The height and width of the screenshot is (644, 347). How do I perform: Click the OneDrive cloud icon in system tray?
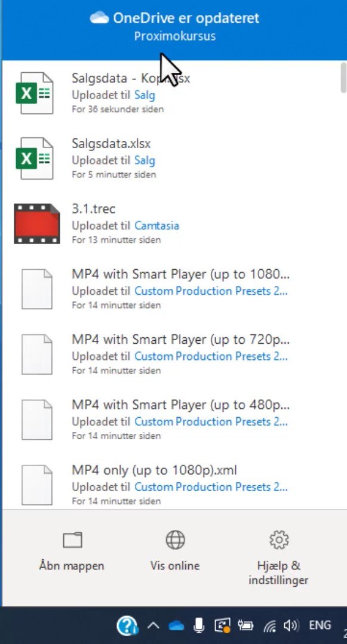click(x=176, y=625)
